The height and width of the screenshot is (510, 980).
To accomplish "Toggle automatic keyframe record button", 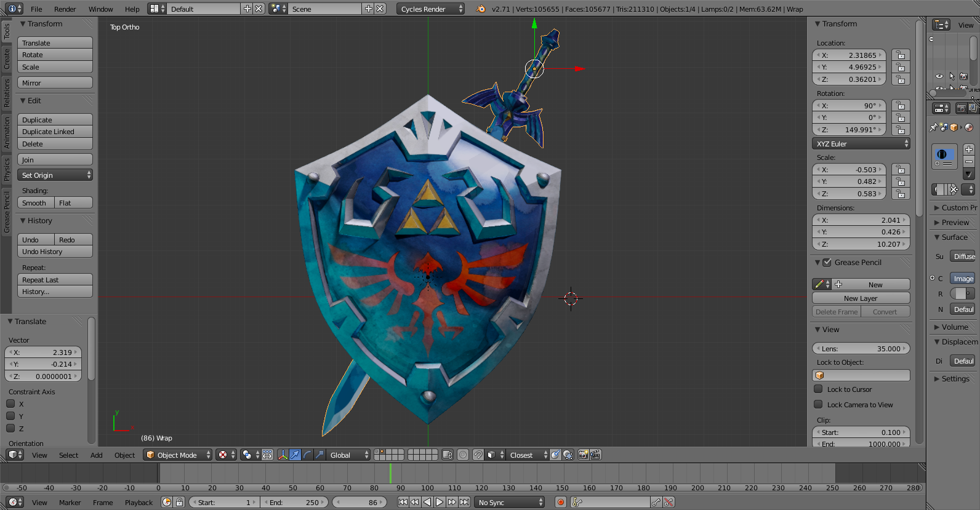I will pos(561,503).
